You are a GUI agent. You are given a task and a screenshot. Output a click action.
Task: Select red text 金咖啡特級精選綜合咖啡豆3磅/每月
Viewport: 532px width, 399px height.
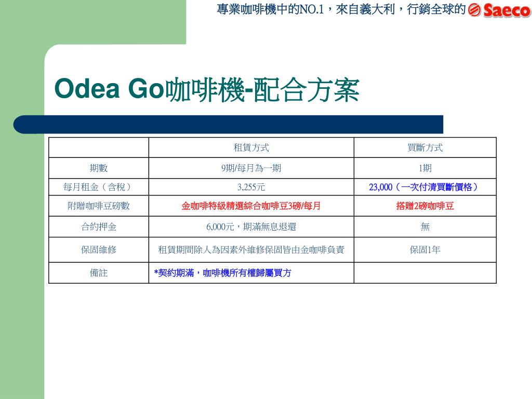coord(251,206)
